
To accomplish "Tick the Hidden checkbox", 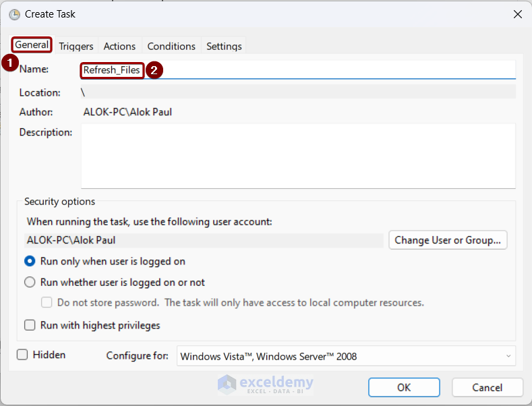I will pyautogui.click(x=22, y=355).
